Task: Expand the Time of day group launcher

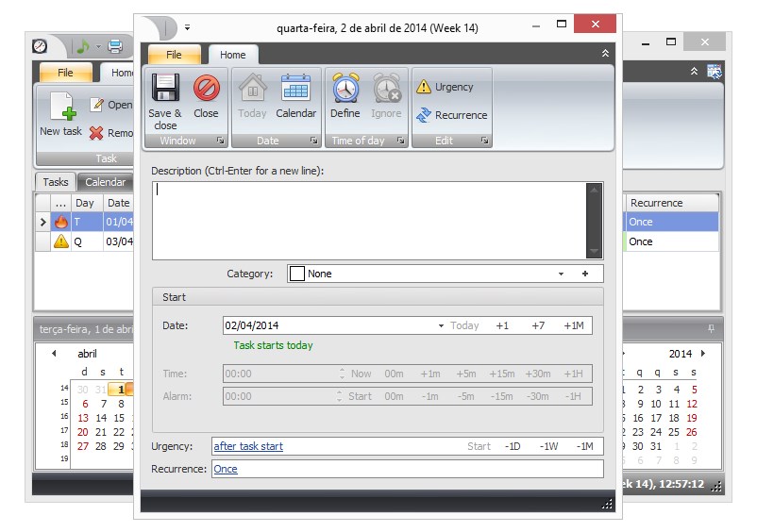Action: point(401,141)
